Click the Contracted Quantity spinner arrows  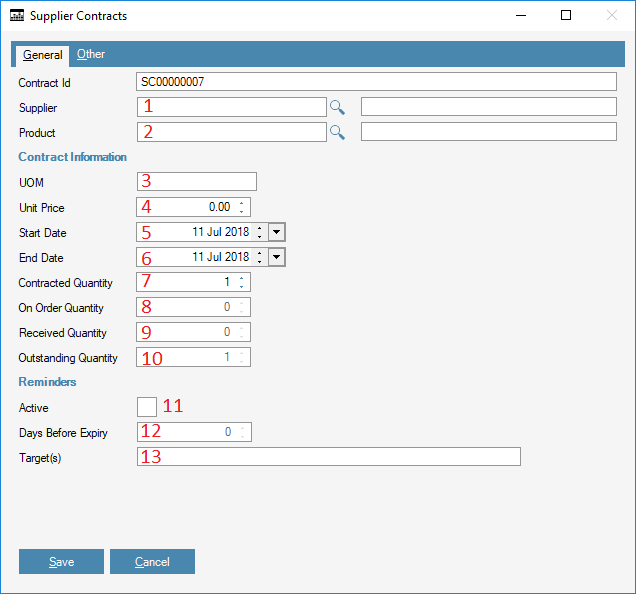243,282
